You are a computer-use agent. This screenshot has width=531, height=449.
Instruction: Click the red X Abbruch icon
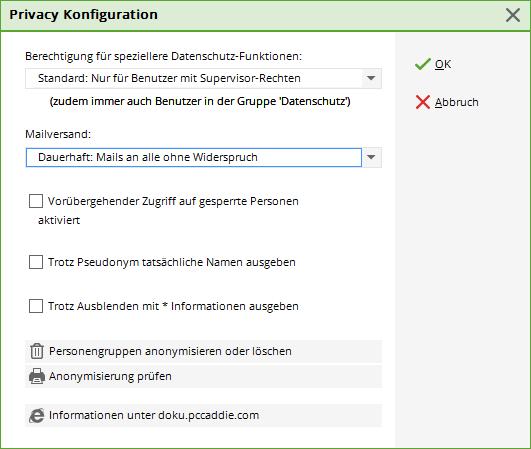pos(423,102)
